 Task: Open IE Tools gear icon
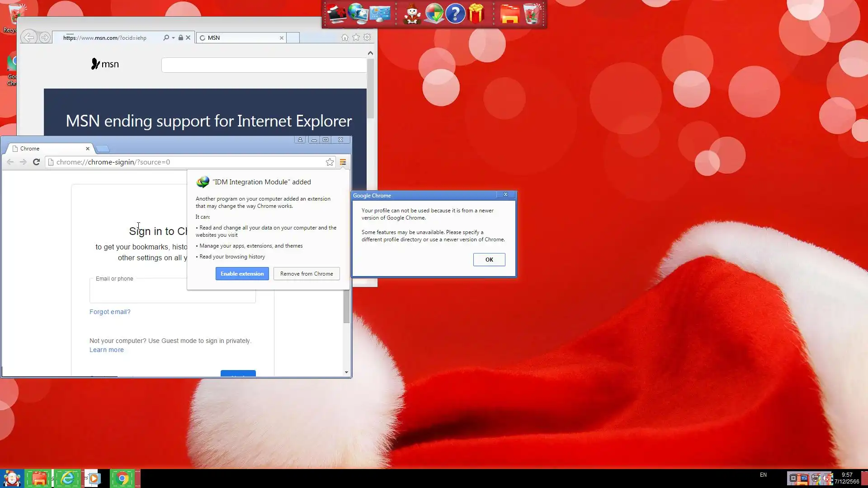click(367, 38)
